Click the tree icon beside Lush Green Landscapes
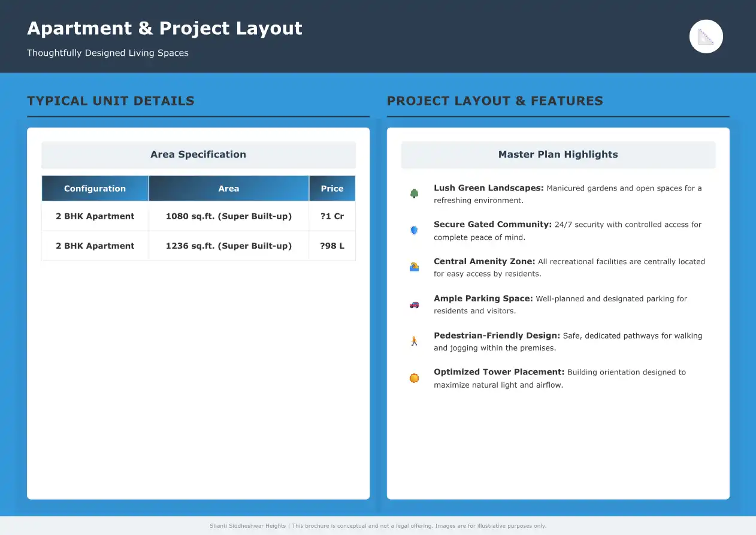 (414, 194)
